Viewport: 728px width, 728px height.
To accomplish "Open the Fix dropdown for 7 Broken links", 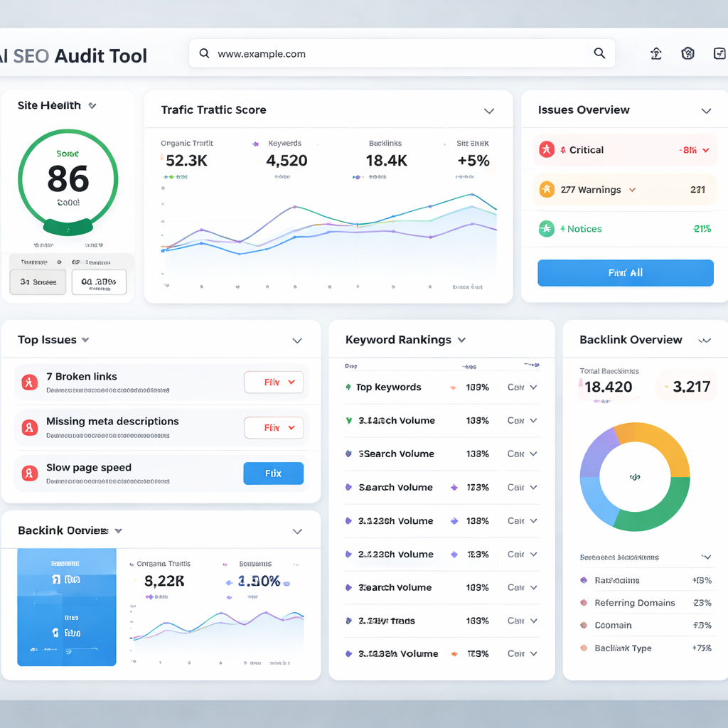I will pos(273,382).
